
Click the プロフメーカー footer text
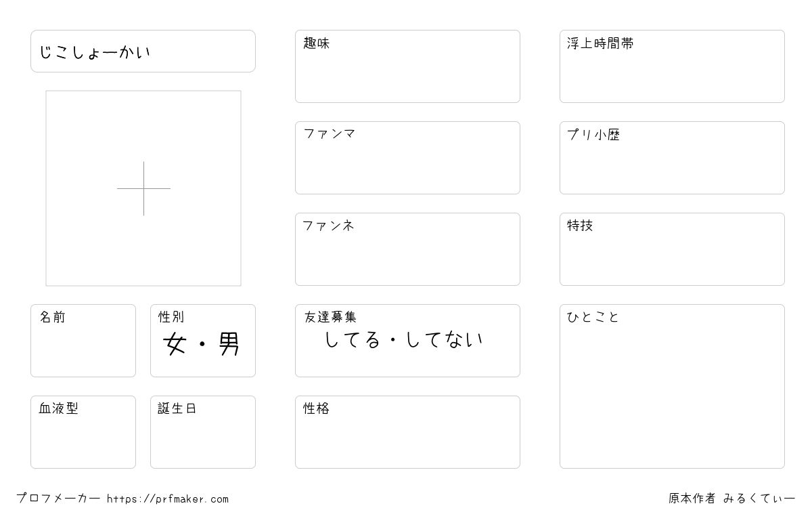pyautogui.click(x=58, y=499)
